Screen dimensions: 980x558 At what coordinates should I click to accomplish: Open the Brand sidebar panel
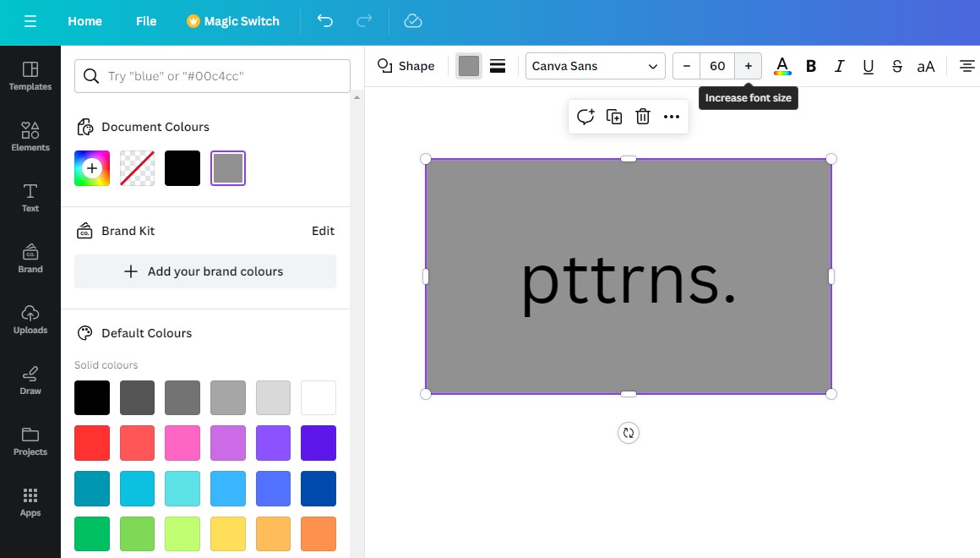pyautogui.click(x=30, y=259)
